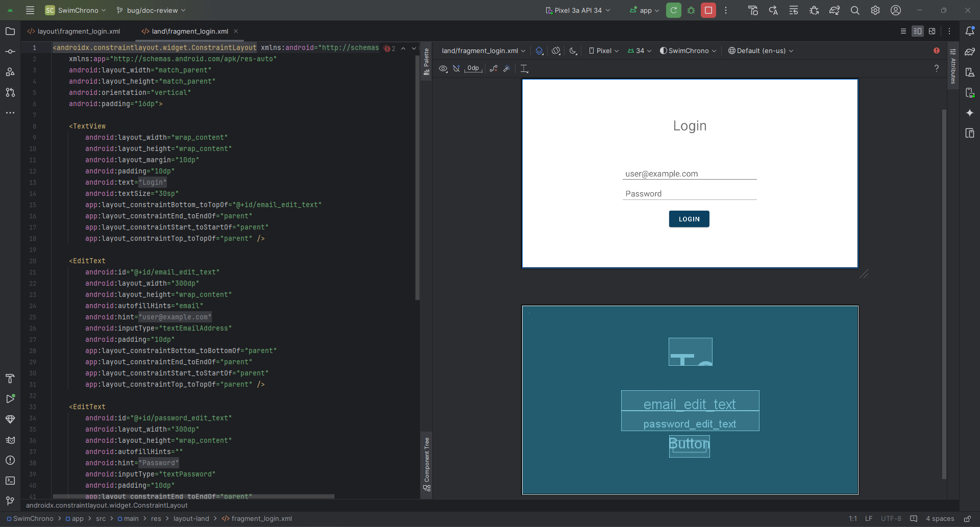Switch editor to Design-only view

click(932, 31)
